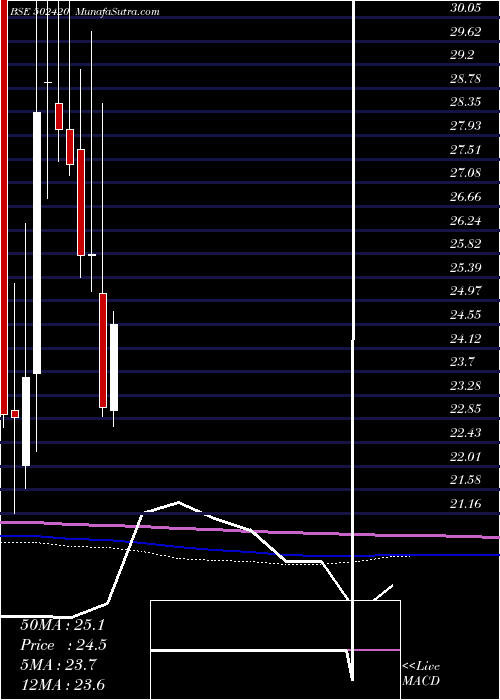
Task: Click the 21.16 price axis label
Action: 465,504
